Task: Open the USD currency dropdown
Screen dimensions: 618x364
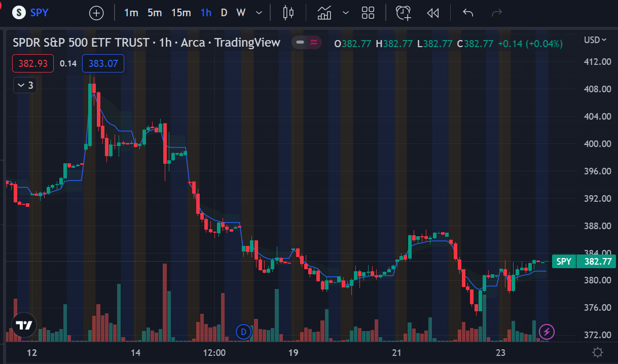Action: pyautogui.click(x=595, y=40)
